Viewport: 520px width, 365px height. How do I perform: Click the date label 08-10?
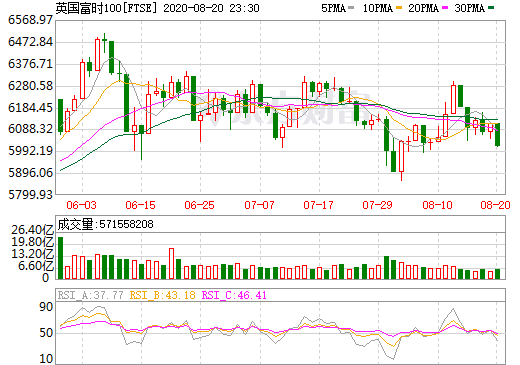tap(437, 205)
